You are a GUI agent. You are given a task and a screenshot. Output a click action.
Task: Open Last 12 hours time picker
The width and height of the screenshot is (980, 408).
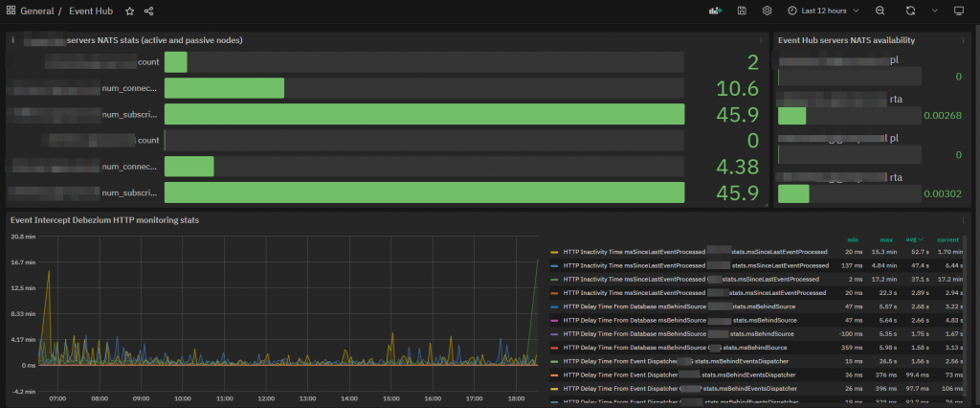tap(824, 11)
